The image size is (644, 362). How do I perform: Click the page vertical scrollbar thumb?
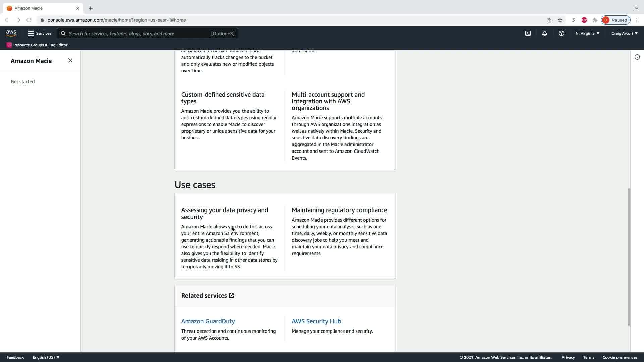coord(629,256)
